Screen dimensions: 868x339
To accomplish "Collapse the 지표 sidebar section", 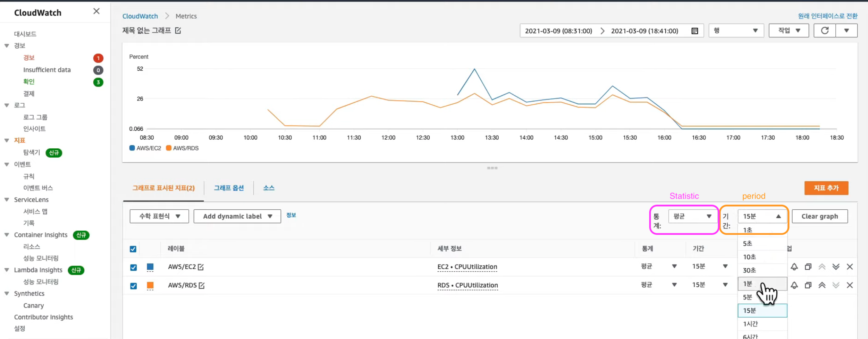I will coord(7,140).
